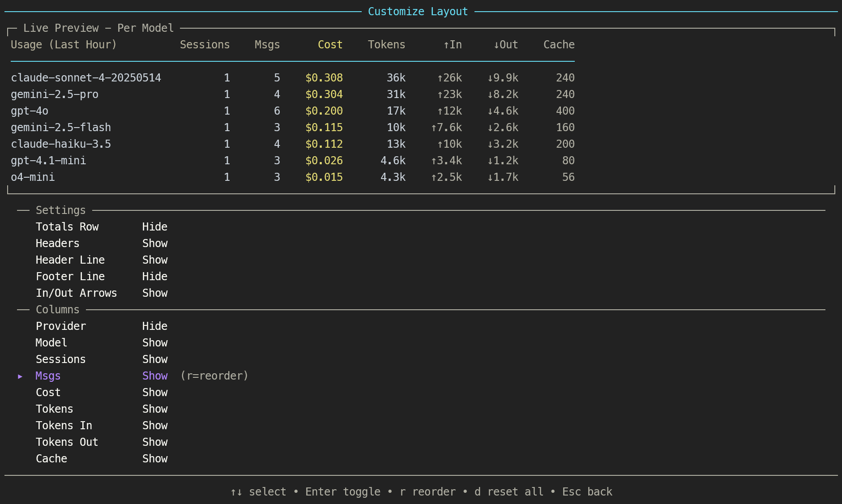Click the "Customize Layout" title
This screenshot has height=504, width=842.
tap(418, 12)
